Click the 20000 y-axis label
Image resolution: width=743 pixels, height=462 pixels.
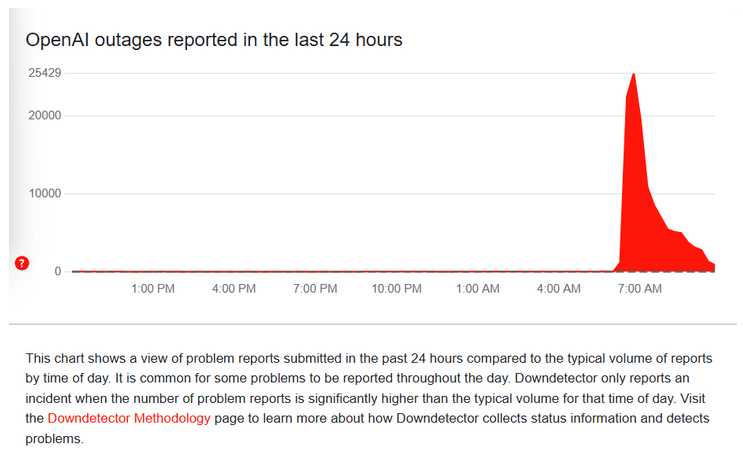click(x=45, y=116)
